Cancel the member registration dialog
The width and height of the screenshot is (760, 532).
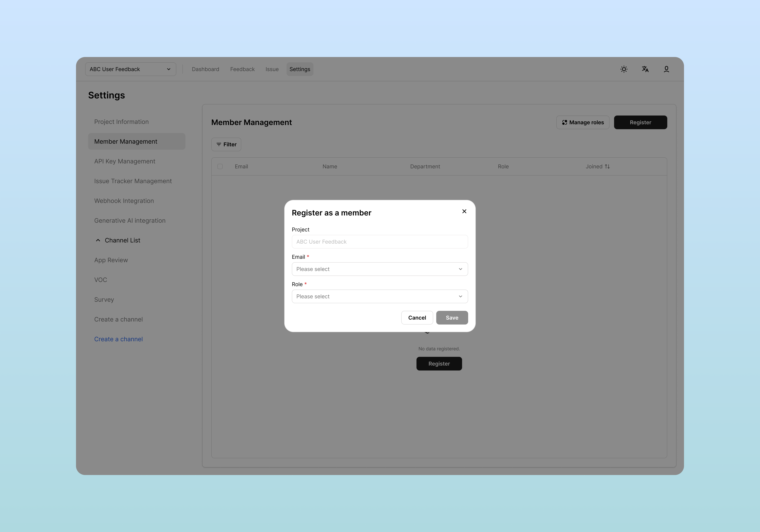pyautogui.click(x=417, y=317)
